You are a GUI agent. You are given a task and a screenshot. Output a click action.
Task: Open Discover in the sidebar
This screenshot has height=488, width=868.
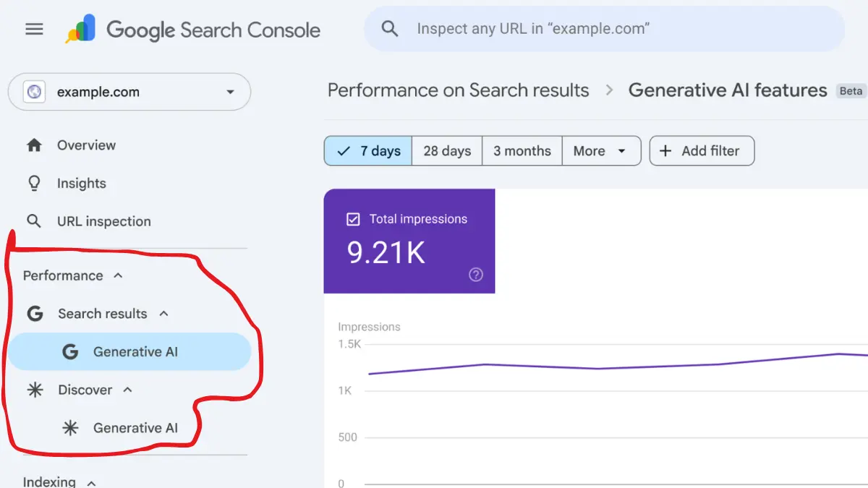pos(85,390)
